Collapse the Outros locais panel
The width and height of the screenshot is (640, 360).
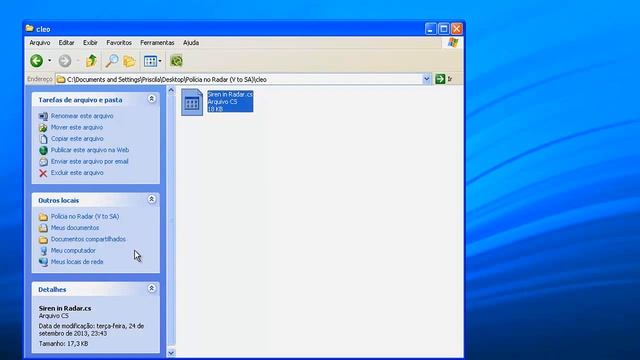click(x=151, y=199)
